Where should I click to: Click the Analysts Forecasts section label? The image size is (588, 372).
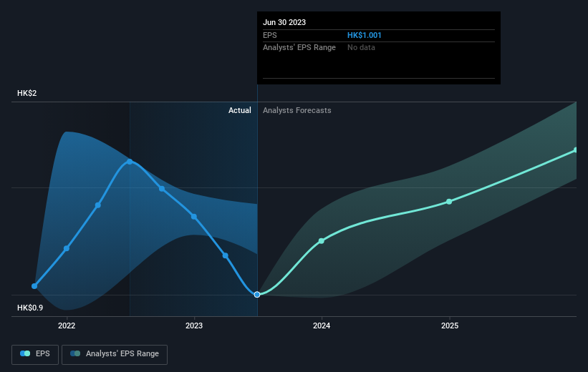click(297, 110)
